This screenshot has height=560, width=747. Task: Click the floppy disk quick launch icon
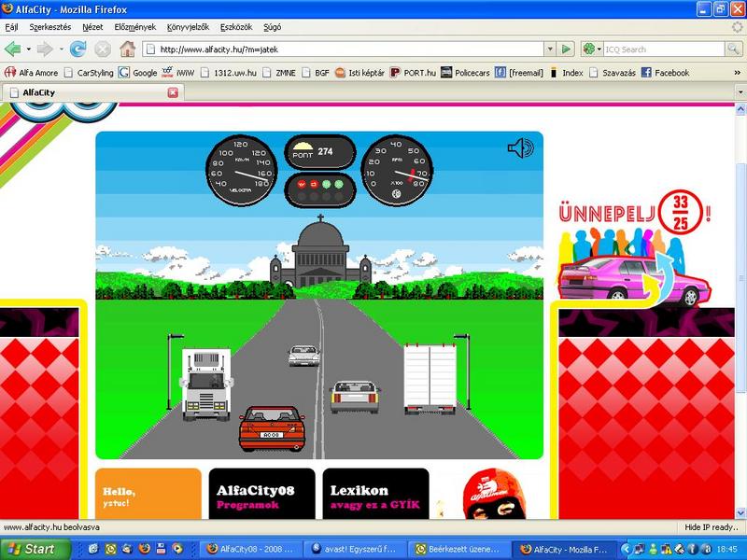pyautogui.click(x=161, y=549)
